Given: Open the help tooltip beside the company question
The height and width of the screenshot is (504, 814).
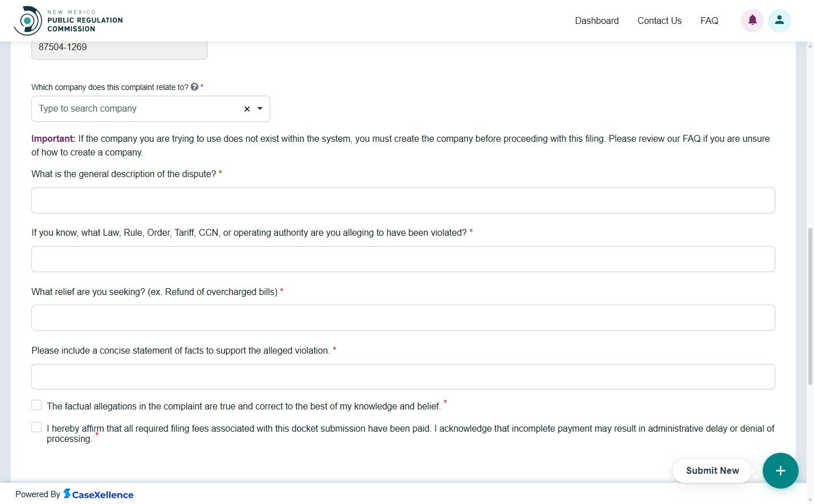Looking at the screenshot, I should [194, 87].
